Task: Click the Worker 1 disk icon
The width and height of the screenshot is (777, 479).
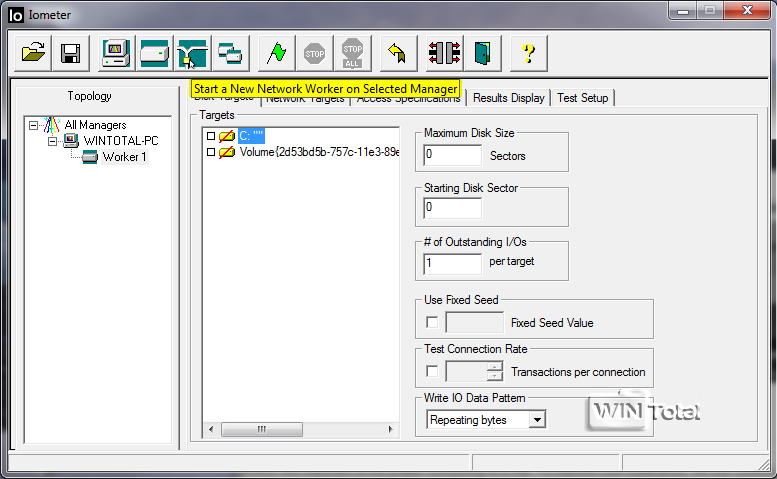Action: [90, 157]
